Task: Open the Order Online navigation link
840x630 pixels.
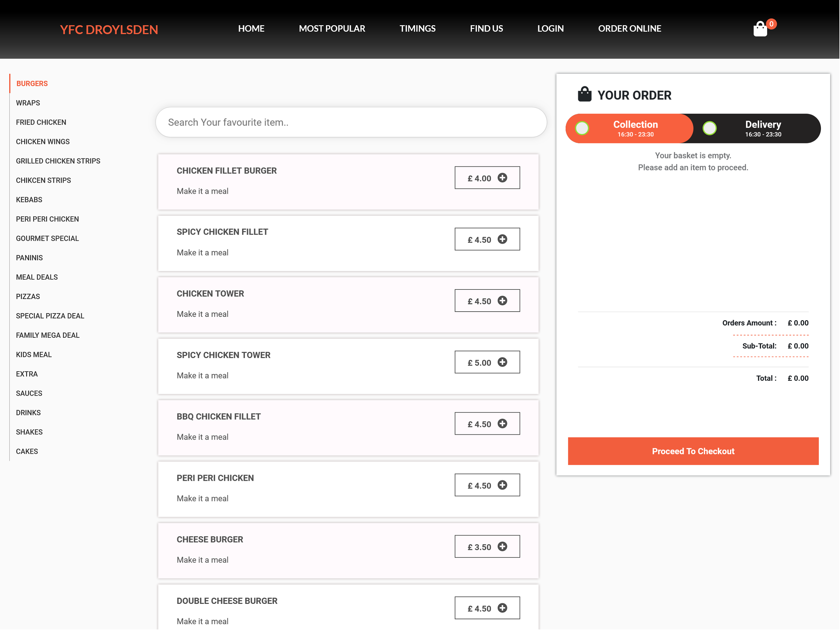Action: tap(630, 29)
